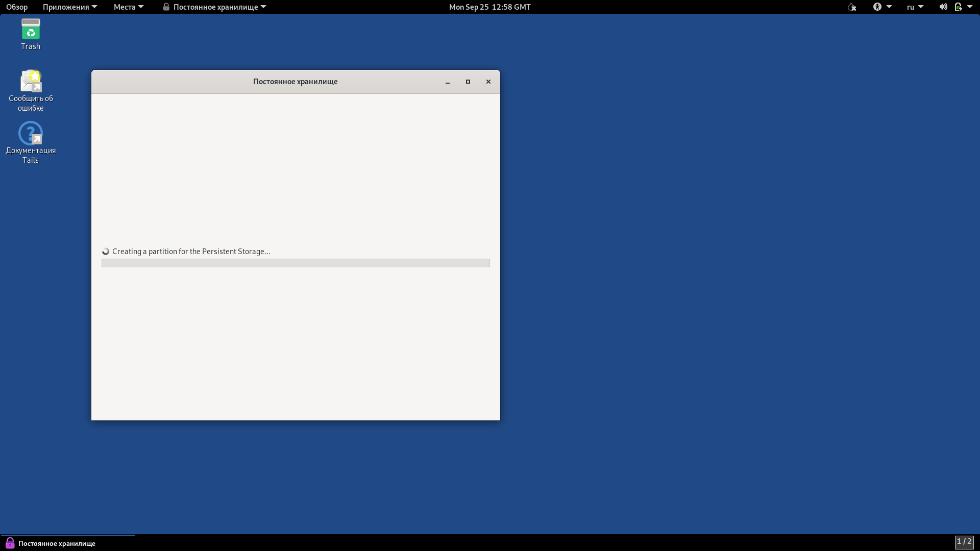980x551 pixels.
Task: Click the volume speaker icon
Action: pos(943,7)
